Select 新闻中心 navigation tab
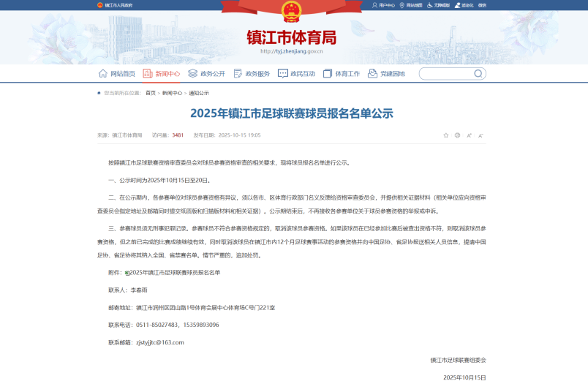The height and width of the screenshot is (392, 588). [x=162, y=74]
